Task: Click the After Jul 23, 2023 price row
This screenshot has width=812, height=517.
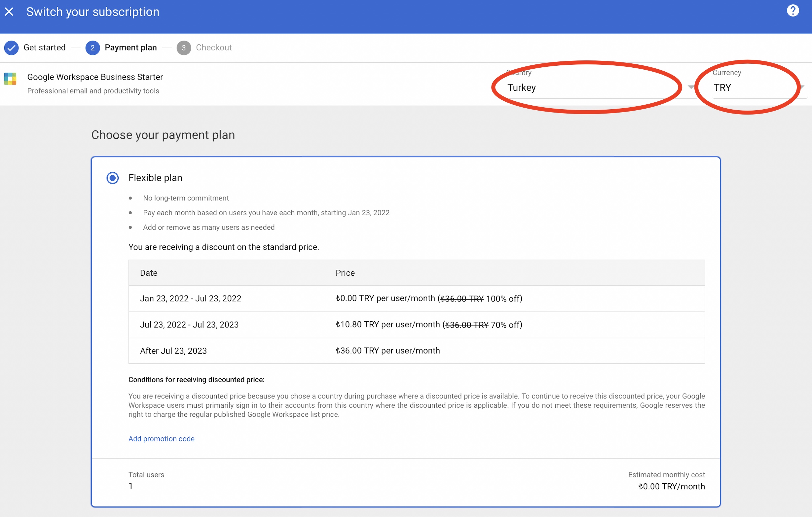Action: (x=388, y=351)
